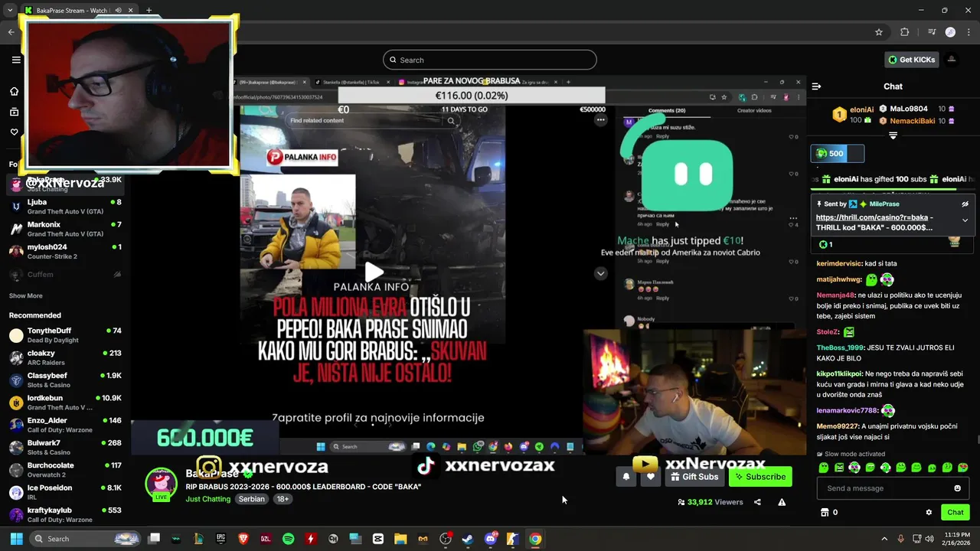The width and height of the screenshot is (980, 551).
Task: Click the share stream icon
Action: coord(757,502)
